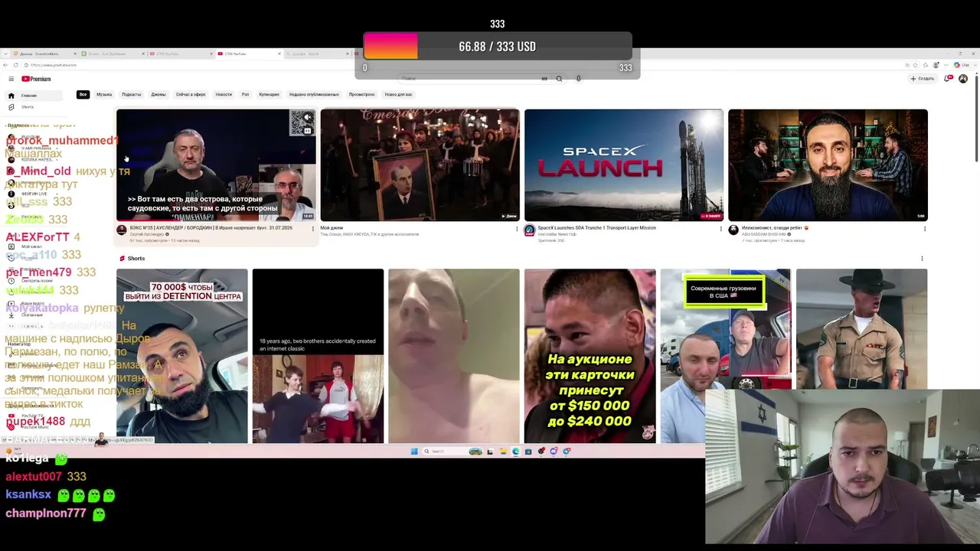Screen dimensions: 980x551
Task: Open options menu for the ВЭКС №35 video
Action: click(312, 229)
